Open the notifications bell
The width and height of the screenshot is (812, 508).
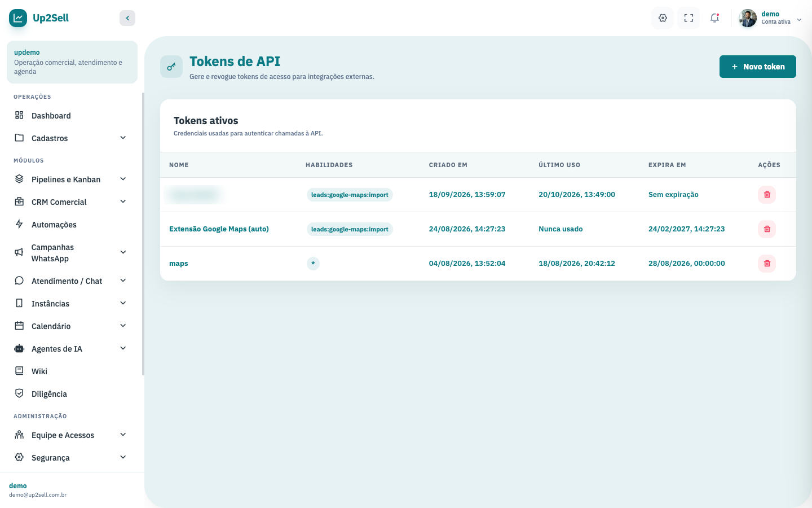click(714, 18)
